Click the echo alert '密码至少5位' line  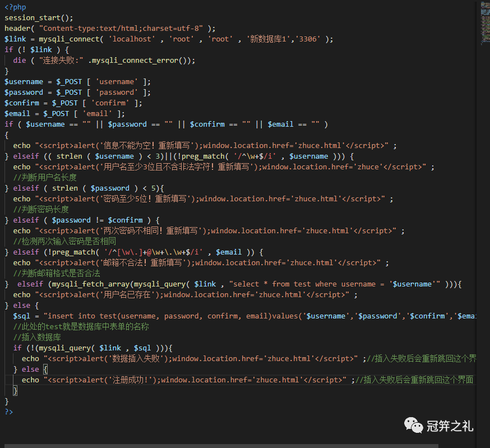(203, 199)
